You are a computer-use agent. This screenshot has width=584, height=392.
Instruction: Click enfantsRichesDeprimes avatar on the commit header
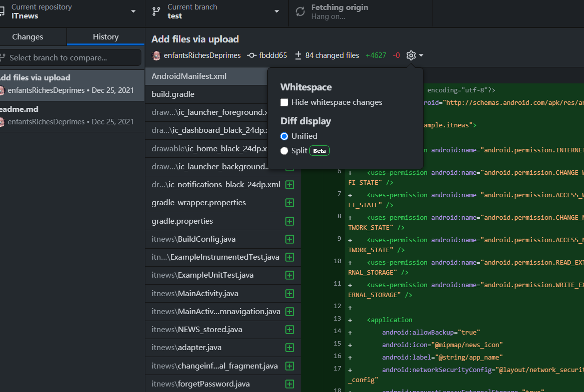(x=156, y=55)
